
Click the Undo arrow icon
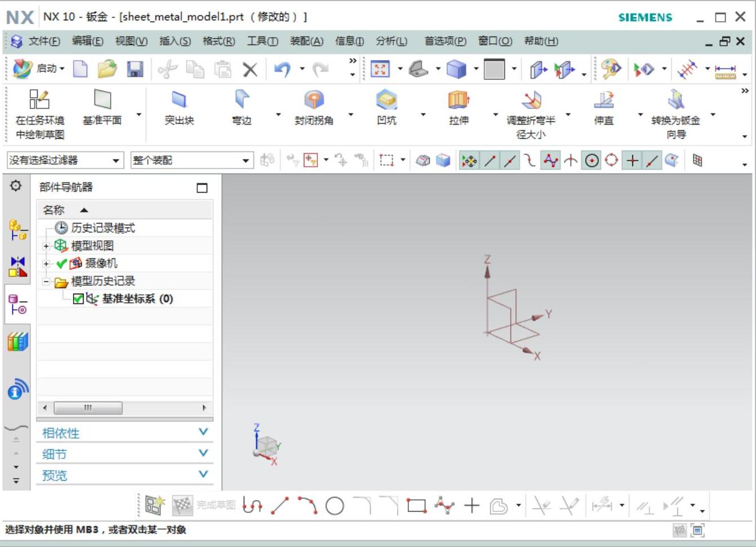pos(282,69)
